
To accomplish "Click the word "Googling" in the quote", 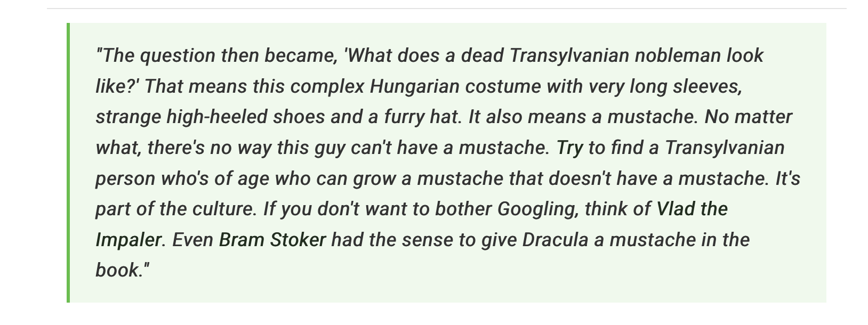I will click(x=537, y=209).
